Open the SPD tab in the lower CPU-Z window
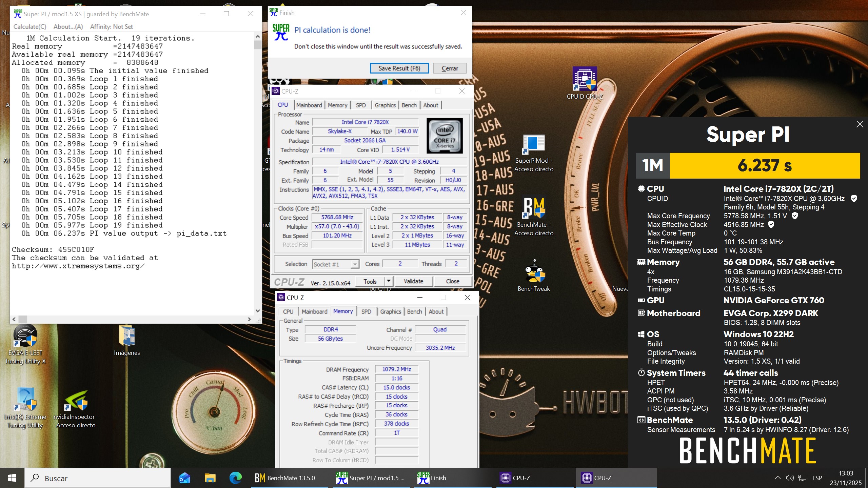This screenshot has height=488, width=868. (366, 311)
